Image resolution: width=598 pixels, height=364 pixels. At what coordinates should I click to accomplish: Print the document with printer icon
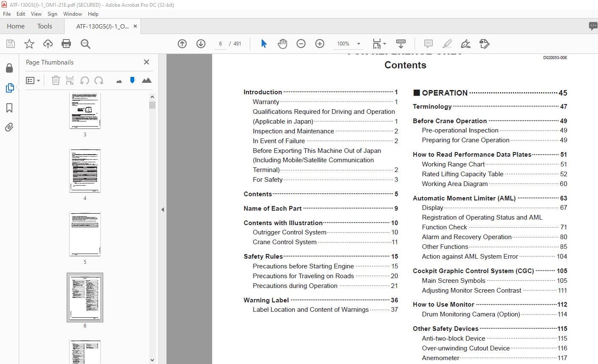(66, 44)
